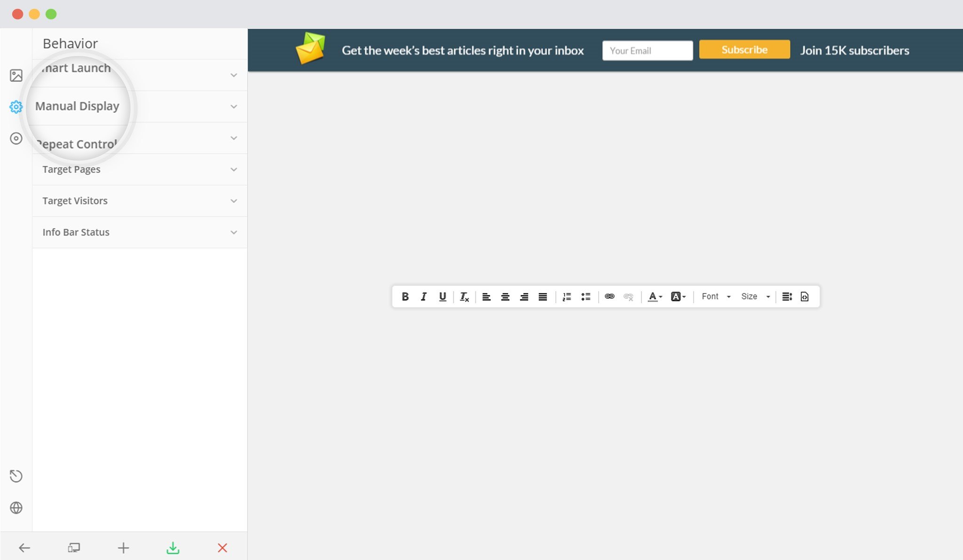
Task: Insert a numbered list
Action: (x=567, y=297)
